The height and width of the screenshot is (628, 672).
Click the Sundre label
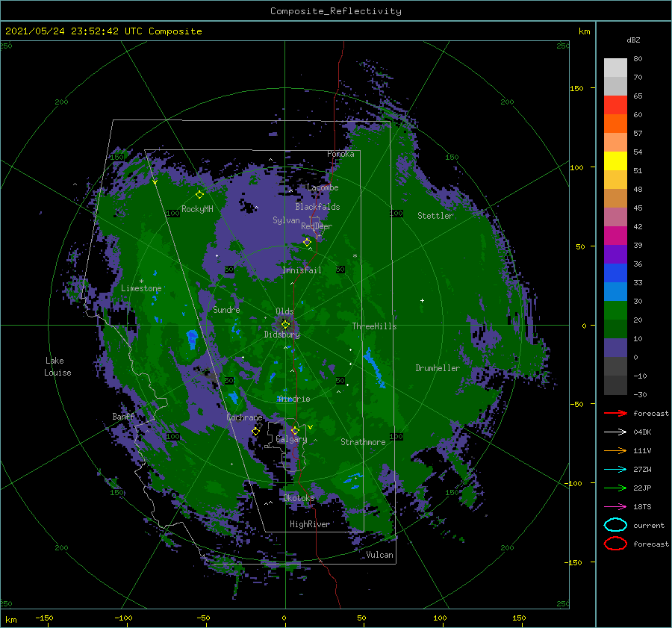226,309
